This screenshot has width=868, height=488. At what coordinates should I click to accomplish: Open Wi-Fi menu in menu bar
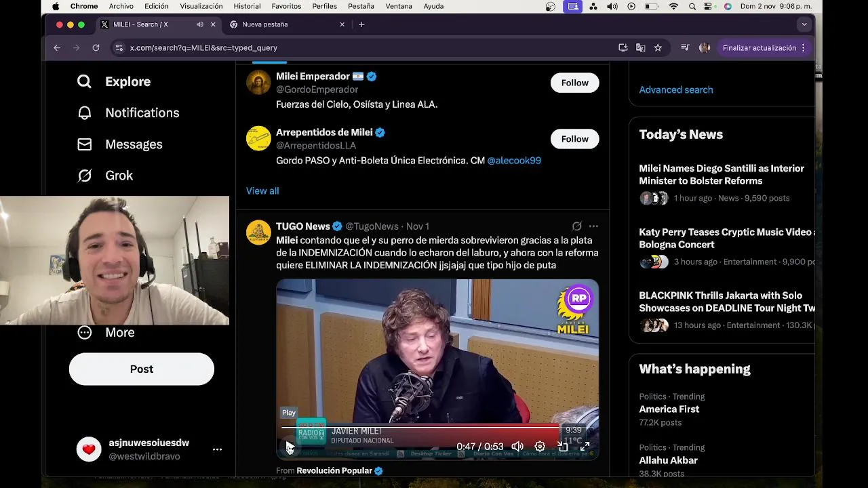(x=673, y=6)
